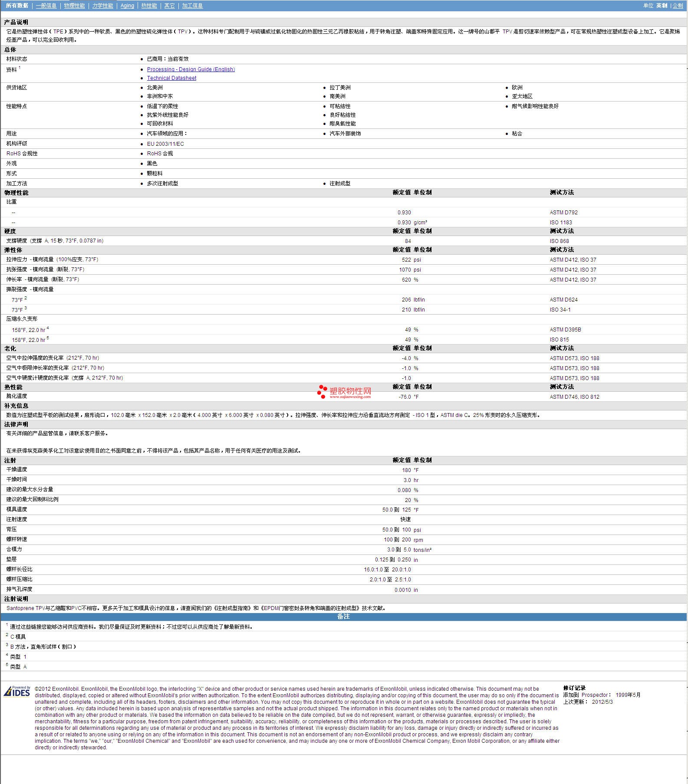Click the 排气孔深度 0.0010 in value
This screenshot has height=784, width=688.
[x=406, y=590]
